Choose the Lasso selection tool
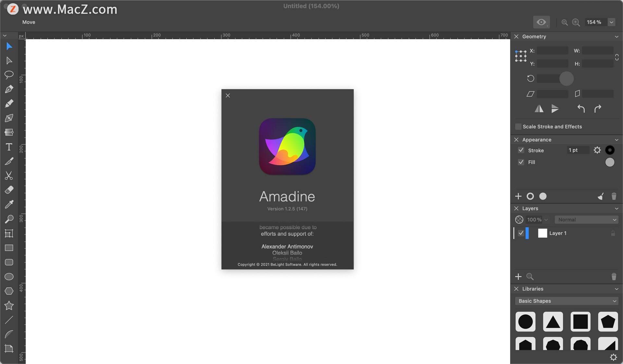 pos(9,75)
